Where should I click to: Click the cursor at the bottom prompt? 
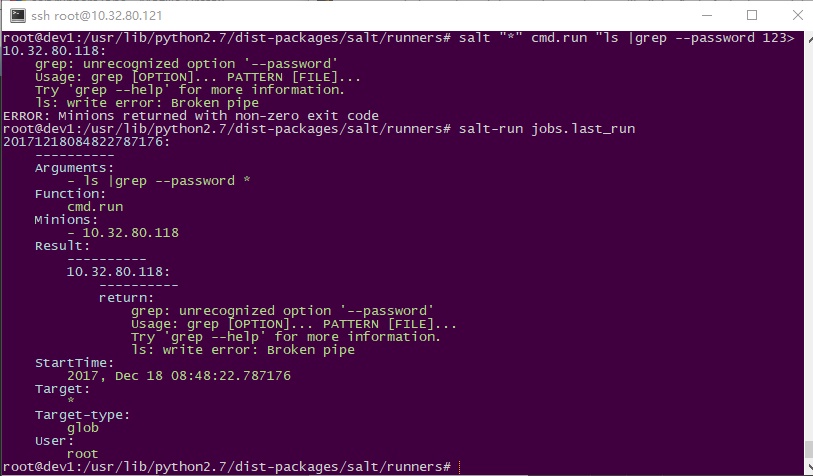[459, 467]
